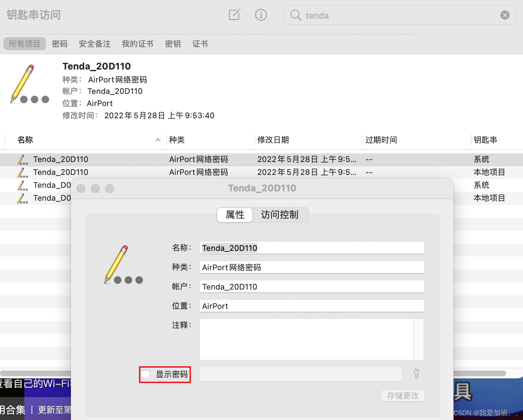This screenshot has height=420, width=523.
Task: Click the pencil icon of the third Tenda_D0 row
Action: [x=23, y=185]
